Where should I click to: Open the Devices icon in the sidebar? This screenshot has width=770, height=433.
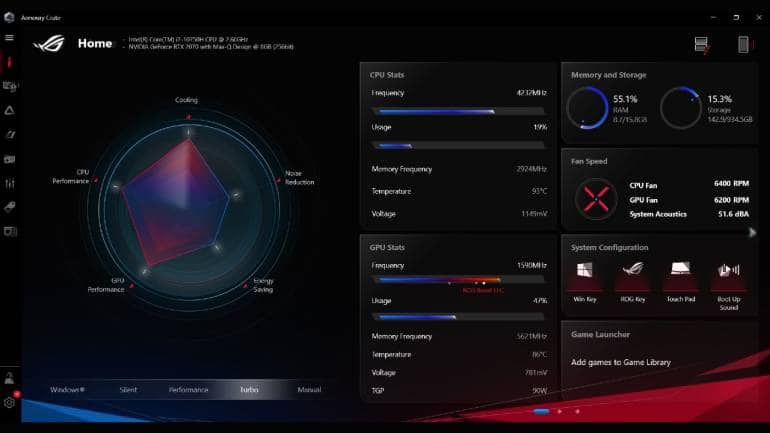[x=10, y=86]
